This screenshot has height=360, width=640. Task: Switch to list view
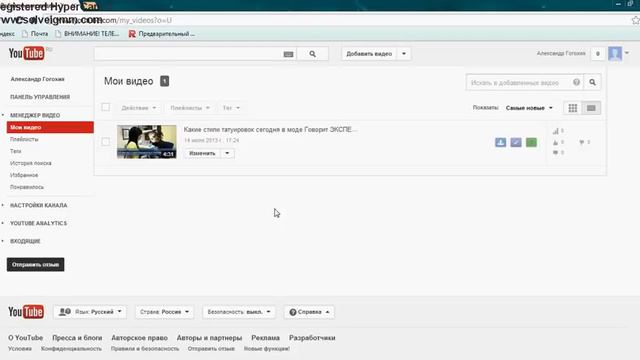pyautogui.click(x=591, y=108)
